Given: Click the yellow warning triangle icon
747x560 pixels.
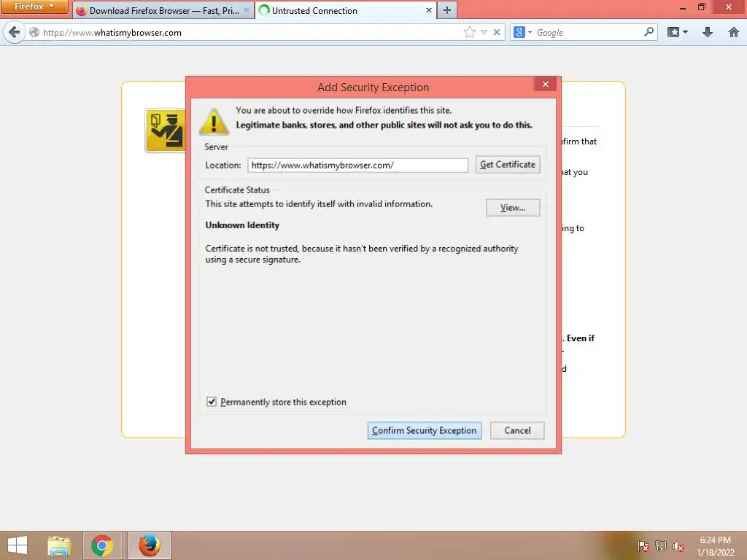Looking at the screenshot, I should tap(214, 122).
